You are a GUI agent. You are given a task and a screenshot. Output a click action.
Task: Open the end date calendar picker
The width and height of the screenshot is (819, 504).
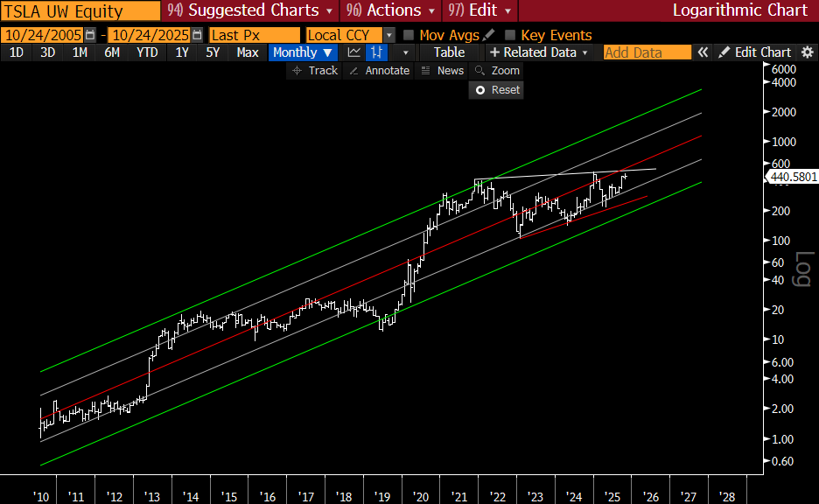click(x=197, y=35)
